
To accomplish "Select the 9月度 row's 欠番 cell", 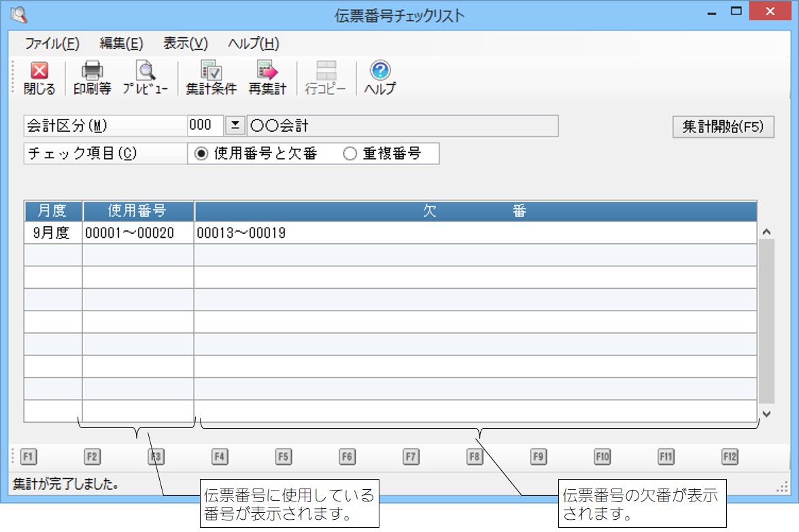I will click(x=475, y=233).
